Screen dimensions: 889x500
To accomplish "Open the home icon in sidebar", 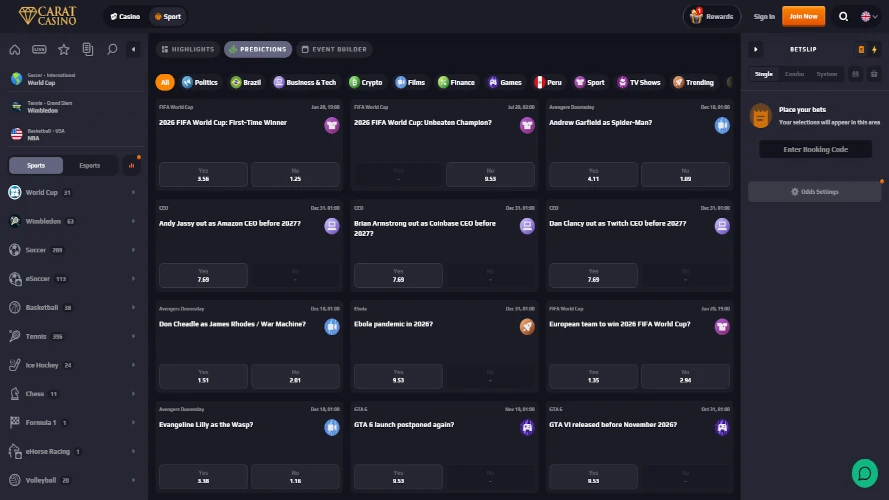I will 15,49.
